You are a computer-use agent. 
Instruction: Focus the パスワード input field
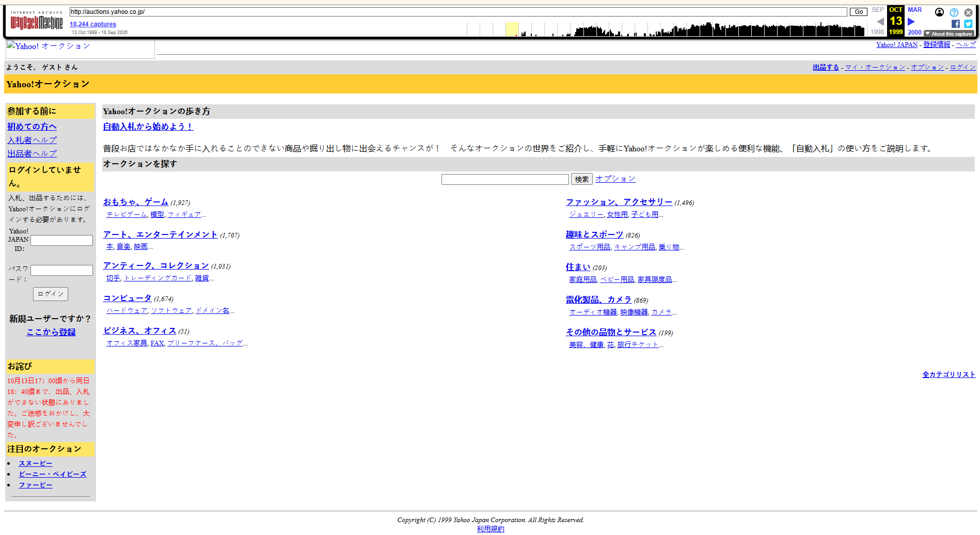click(x=61, y=270)
